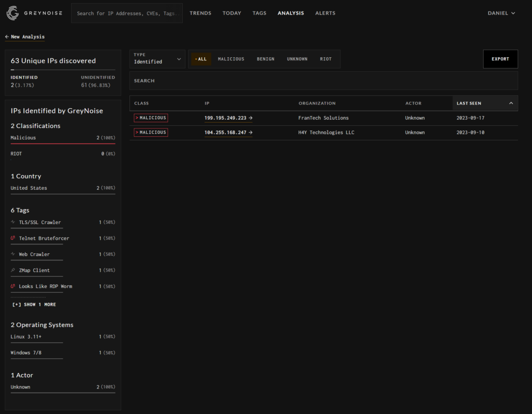Screen dimensions: 532x414
Task: Click the MALICIOUS badge for FranTech Solutions
Action: pos(151,118)
